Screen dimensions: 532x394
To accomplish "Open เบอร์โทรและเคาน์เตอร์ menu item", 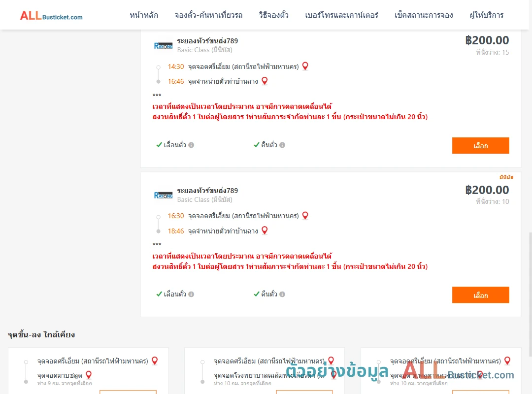I will coord(341,15).
